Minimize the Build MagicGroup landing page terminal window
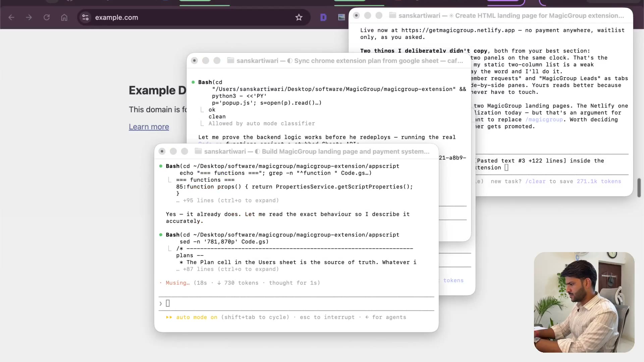Screen dimensions: 644x362 point(173,151)
